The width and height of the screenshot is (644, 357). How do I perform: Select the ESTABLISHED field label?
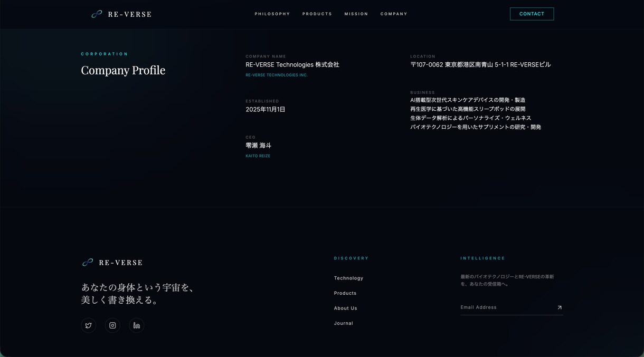(x=262, y=101)
